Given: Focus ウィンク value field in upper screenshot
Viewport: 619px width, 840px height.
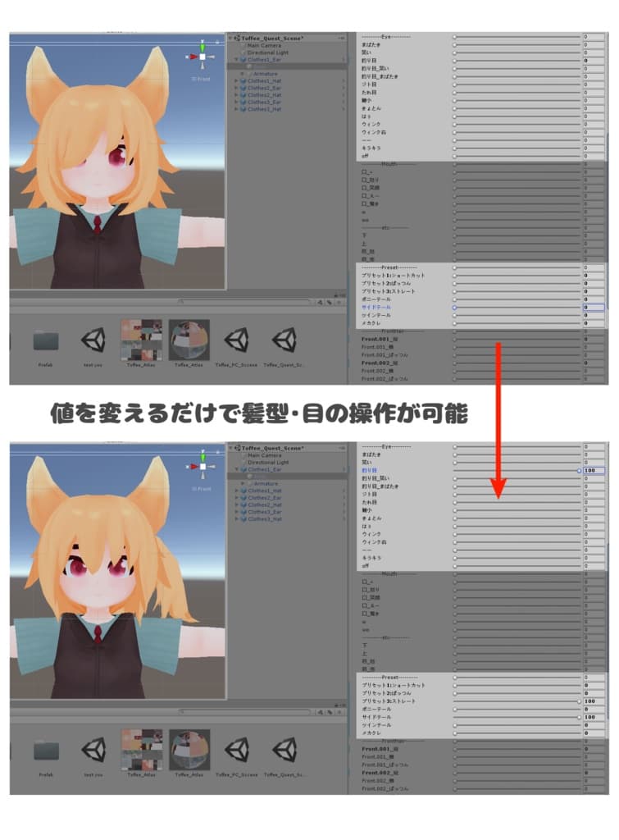Looking at the screenshot, I should click(x=594, y=125).
